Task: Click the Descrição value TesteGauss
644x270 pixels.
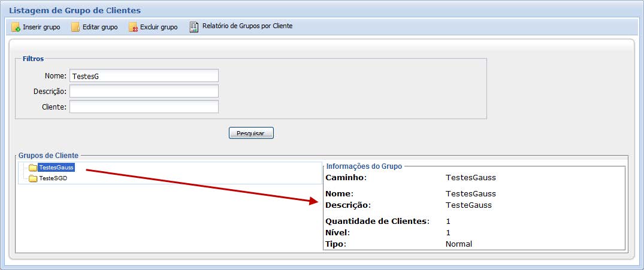Action: point(468,205)
